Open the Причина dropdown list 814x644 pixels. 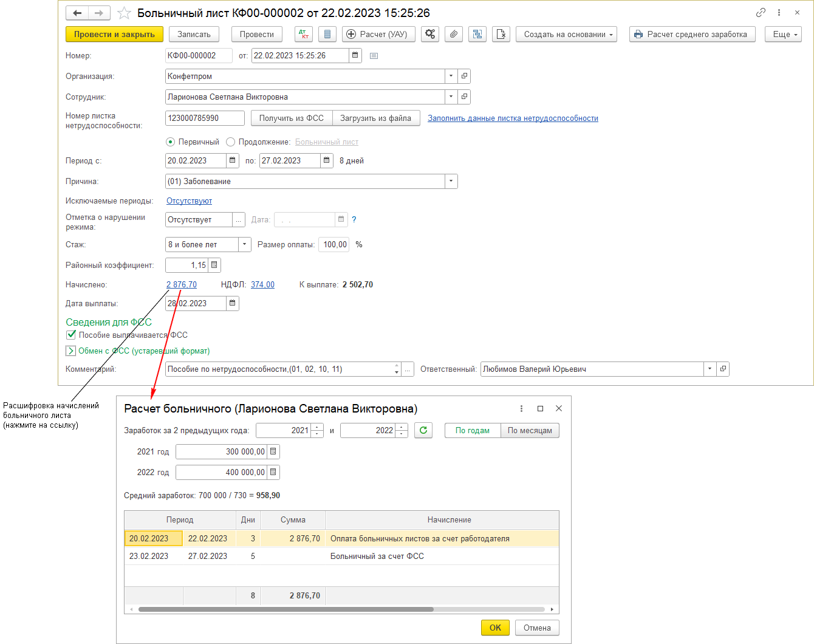(451, 181)
